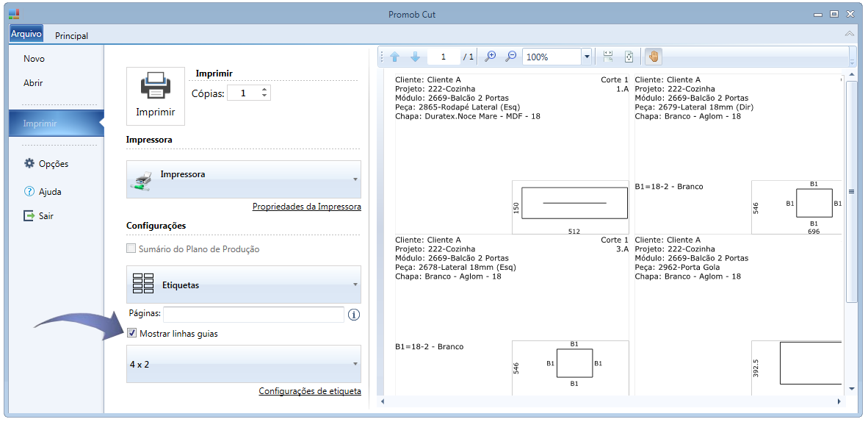Click the Promob Cut application icon
The height and width of the screenshot is (422, 868).
14,15
